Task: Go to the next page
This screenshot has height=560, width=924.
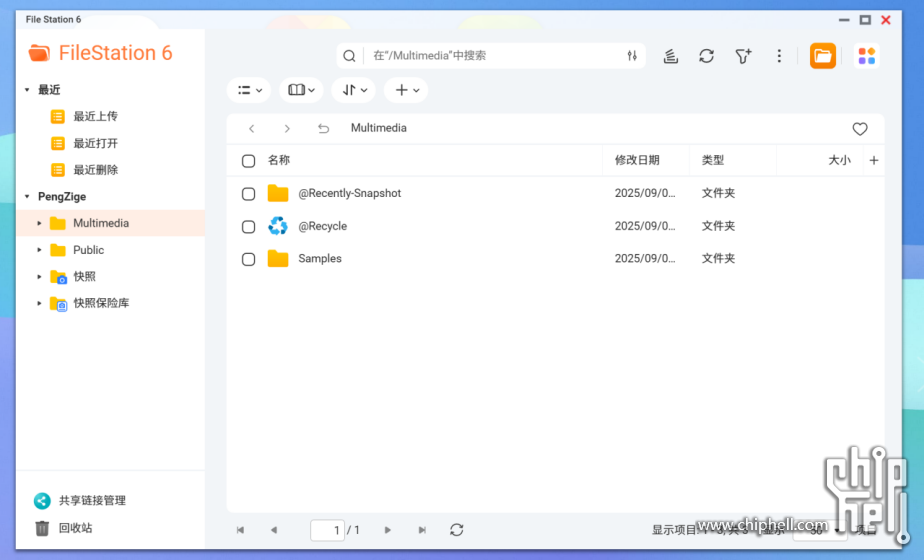Action: tap(387, 530)
